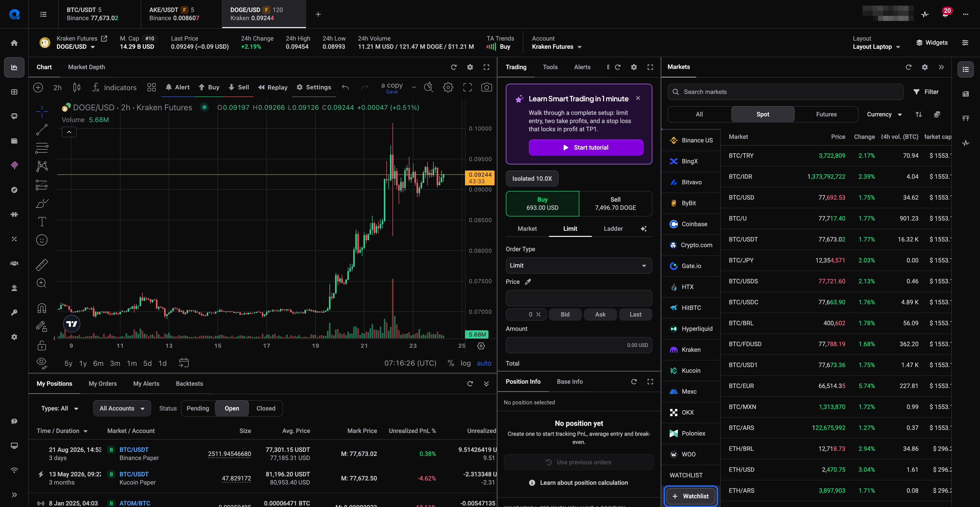980x507 pixels.
Task: Select the Ladder order tab
Action: [613, 229]
